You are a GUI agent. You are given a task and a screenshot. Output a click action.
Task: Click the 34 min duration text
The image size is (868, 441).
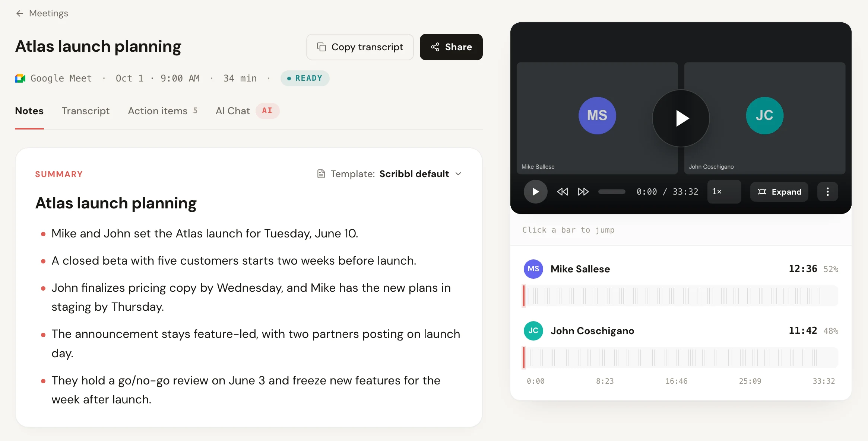[x=240, y=78]
